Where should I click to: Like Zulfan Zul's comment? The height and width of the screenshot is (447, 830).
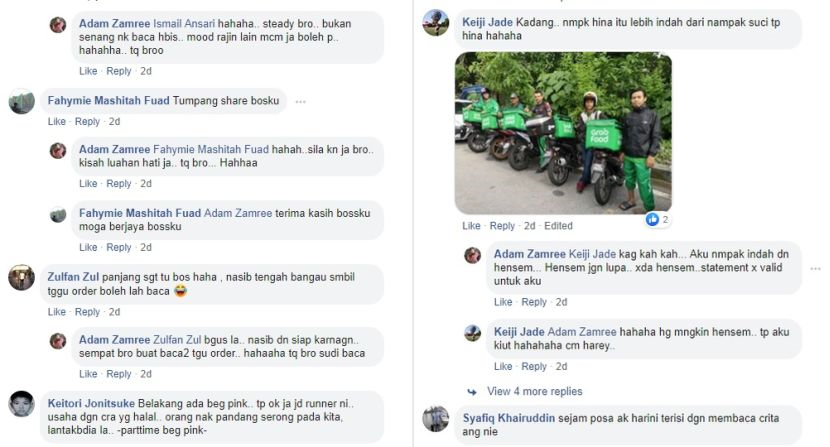(57, 312)
